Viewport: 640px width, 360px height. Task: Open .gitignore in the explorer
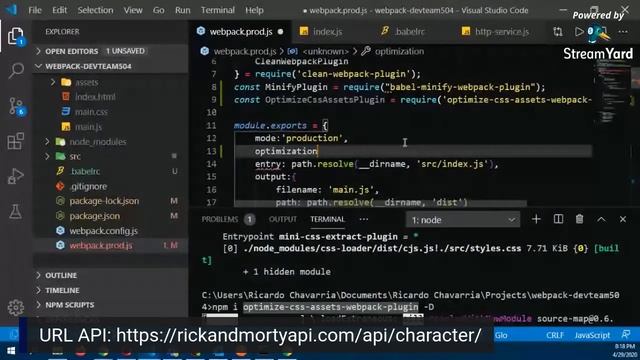pos(88,186)
